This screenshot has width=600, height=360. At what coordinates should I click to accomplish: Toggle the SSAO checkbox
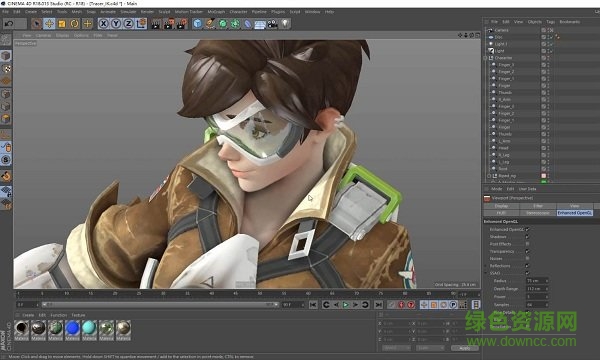pos(527,273)
